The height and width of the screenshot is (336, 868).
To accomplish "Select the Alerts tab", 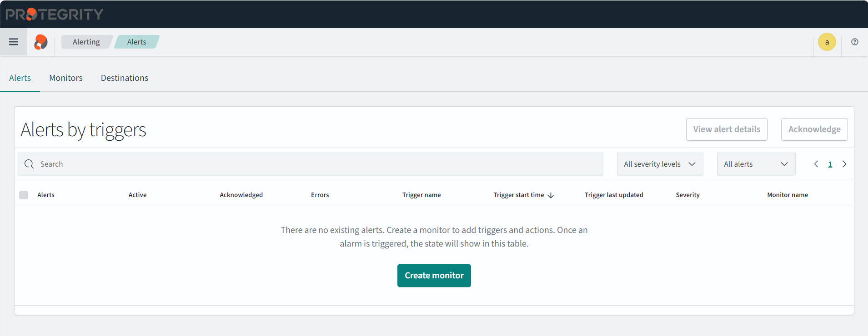I will pyautogui.click(x=20, y=78).
